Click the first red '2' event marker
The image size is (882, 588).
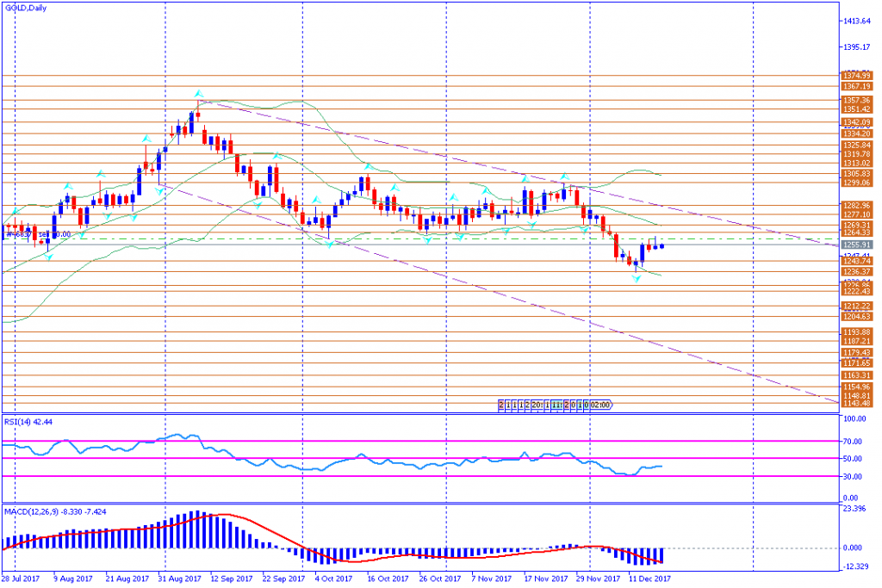(x=501, y=404)
